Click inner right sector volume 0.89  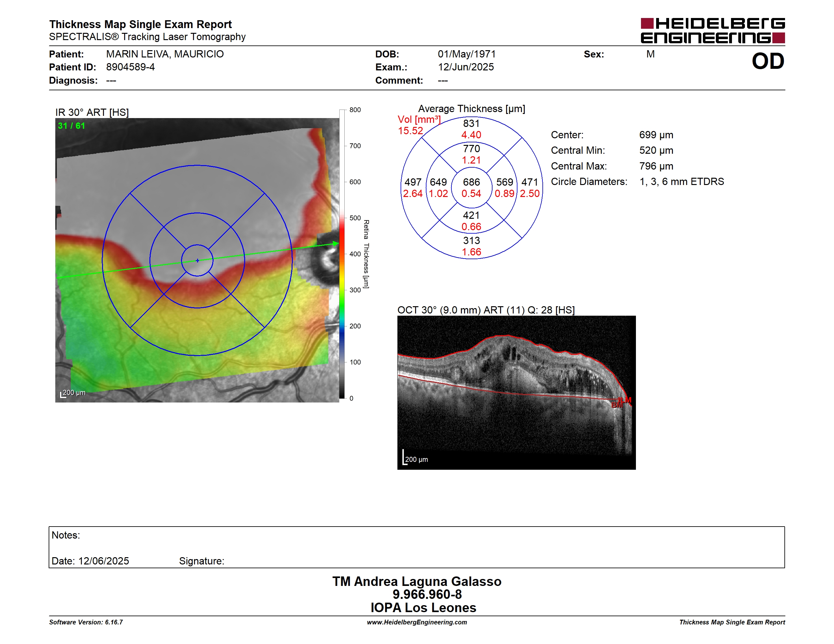tap(505, 194)
